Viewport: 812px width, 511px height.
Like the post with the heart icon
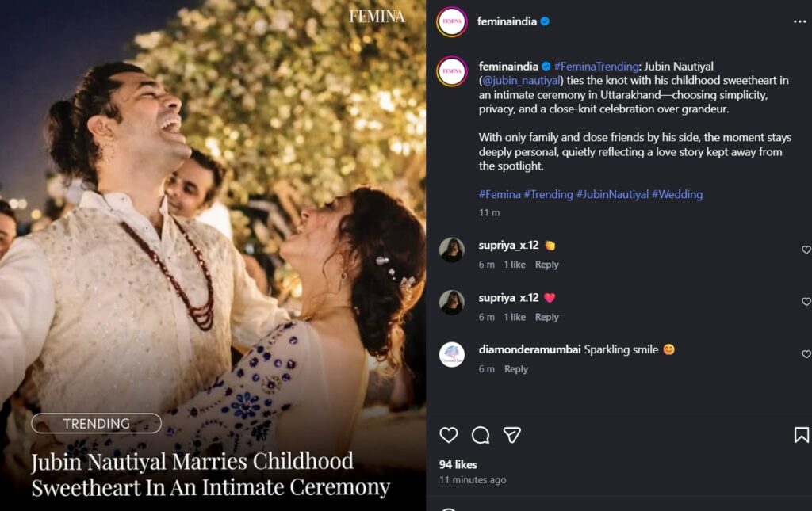[449, 435]
